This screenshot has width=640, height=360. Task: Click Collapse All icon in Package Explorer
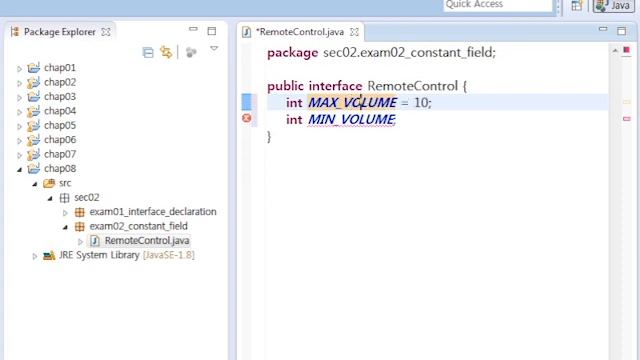(x=148, y=52)
